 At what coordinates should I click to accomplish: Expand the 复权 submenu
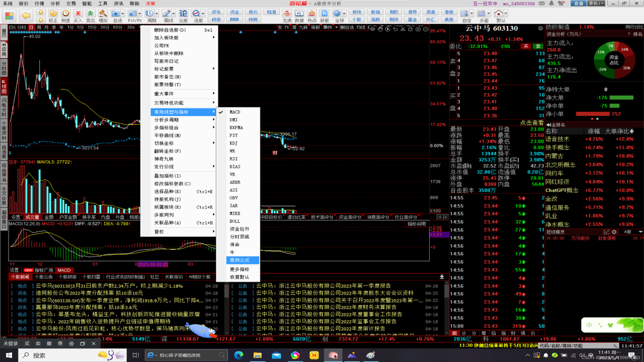183,232
